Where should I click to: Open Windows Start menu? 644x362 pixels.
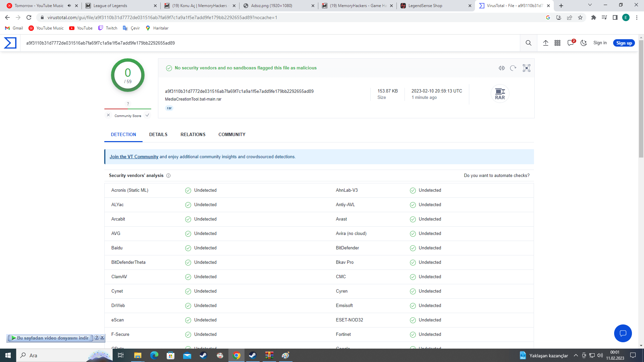[x=8, y=355]
